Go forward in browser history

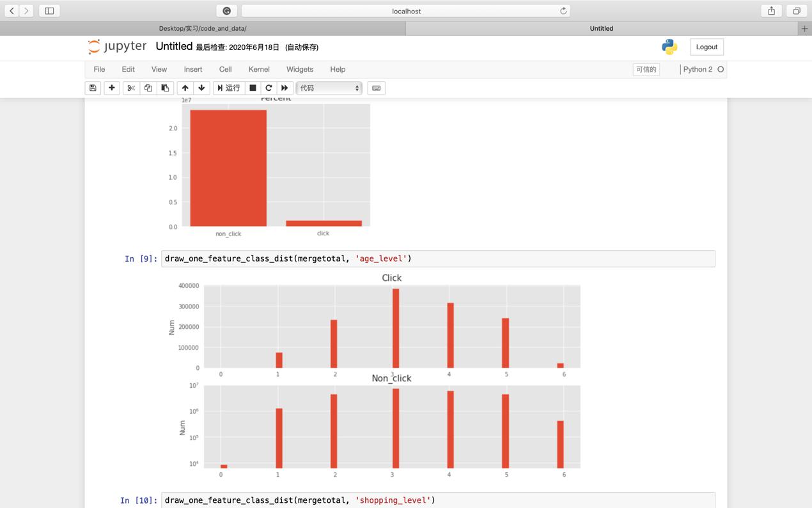(27, 11)
